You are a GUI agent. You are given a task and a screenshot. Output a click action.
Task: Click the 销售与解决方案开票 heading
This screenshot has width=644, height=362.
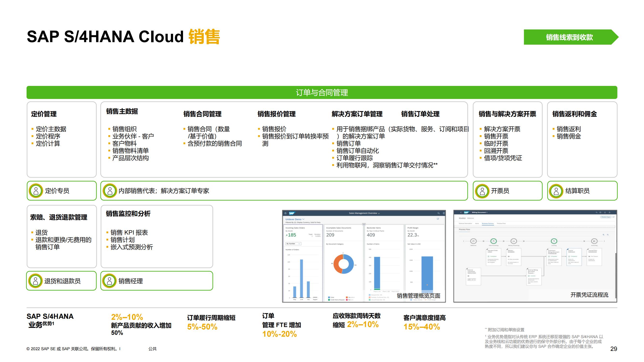tap(507, 114)
